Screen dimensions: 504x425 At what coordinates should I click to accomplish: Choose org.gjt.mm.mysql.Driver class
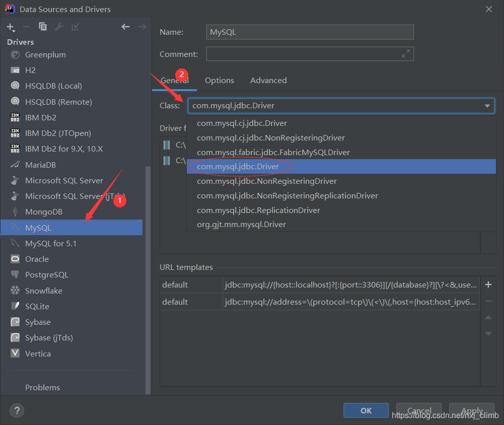tap(341, 225)
